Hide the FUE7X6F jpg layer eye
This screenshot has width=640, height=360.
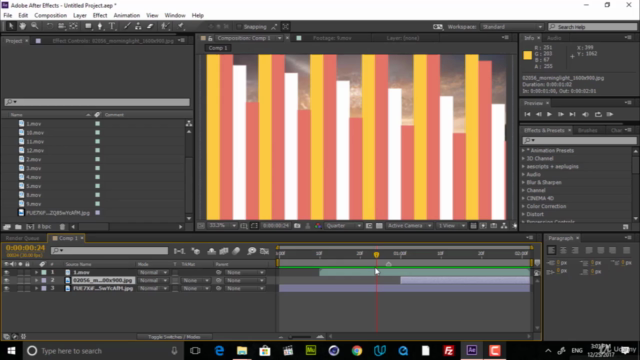pos(6,289)
